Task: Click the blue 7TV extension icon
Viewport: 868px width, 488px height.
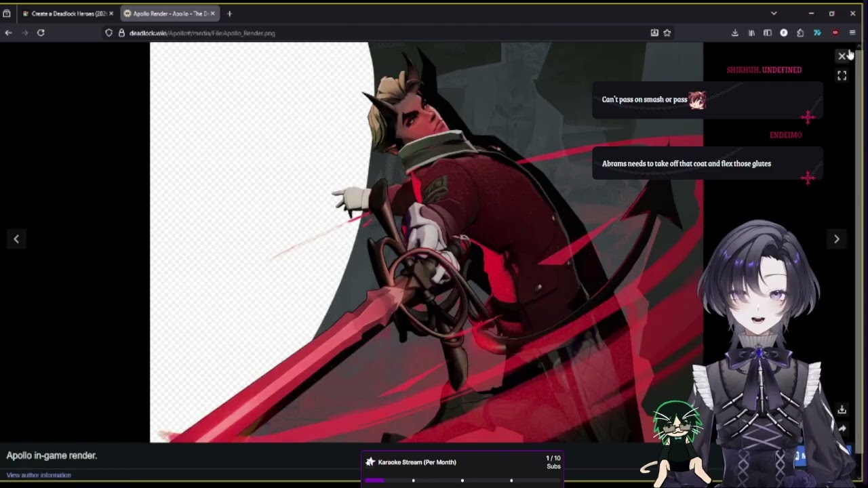Action: point(817,33)
